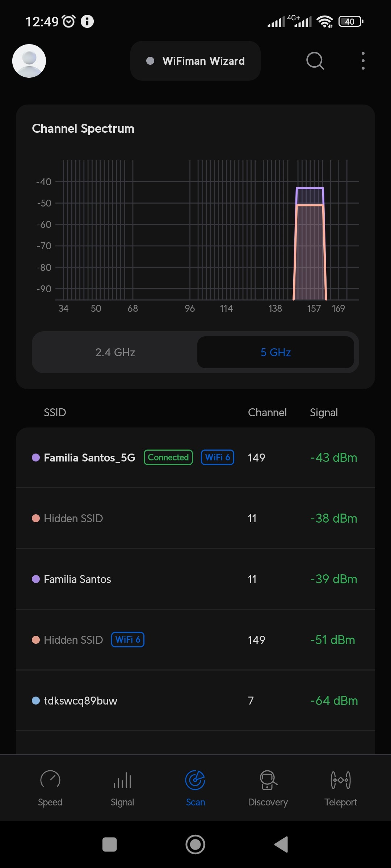The width and height of the screenshot is (391, 868).
Task: Open the Signal bars tab
Action: point(122,780)
